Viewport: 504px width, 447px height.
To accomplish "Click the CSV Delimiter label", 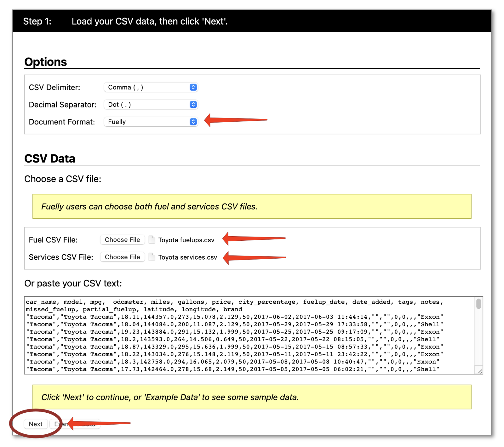I will click(54, 88).
